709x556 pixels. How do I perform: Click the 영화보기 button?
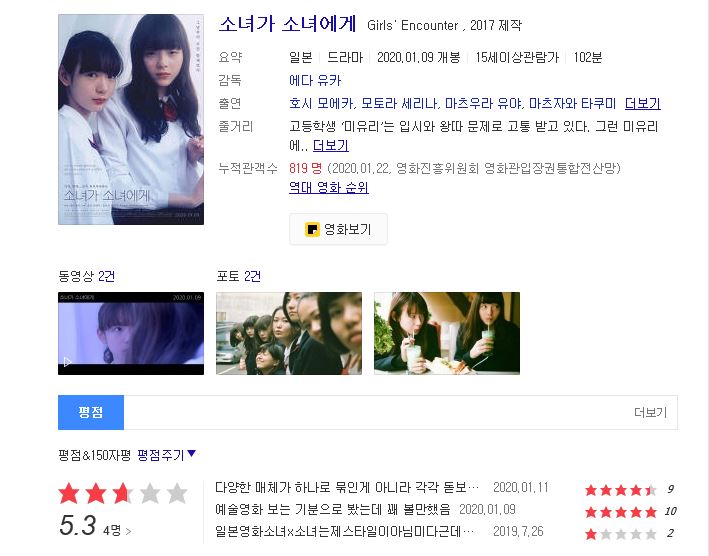point(338,230)
